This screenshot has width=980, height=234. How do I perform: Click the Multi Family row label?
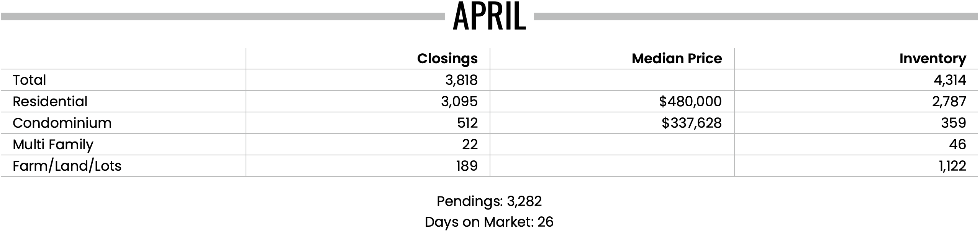point(53,145)
